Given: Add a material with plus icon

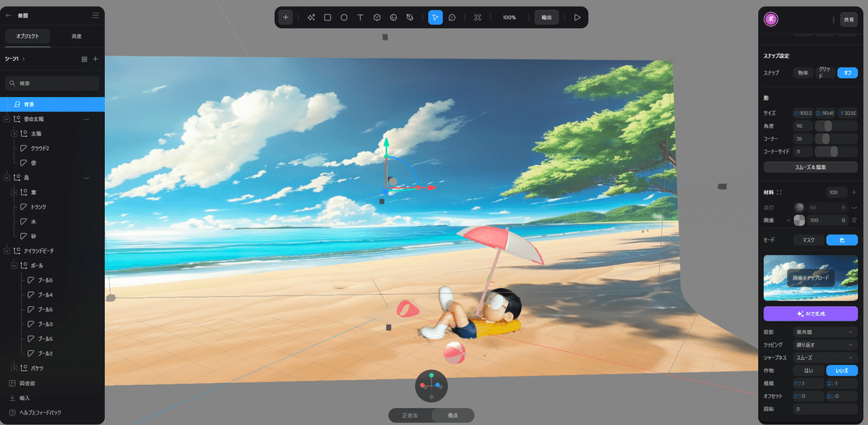Looking at the screenshot, I should click(x=854, y=192).
